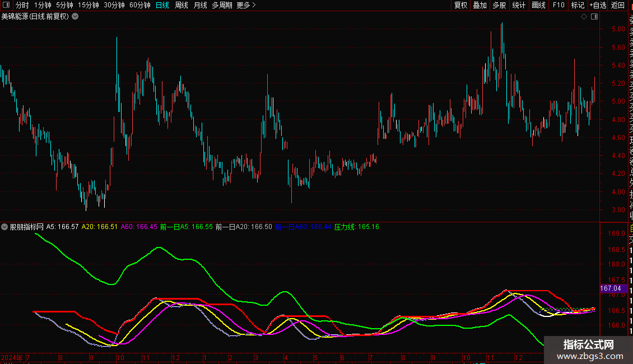This screenshot has height=364, width=633.
Task: Click the 前一日A5: 166.55 label
Action: [187, 227]
